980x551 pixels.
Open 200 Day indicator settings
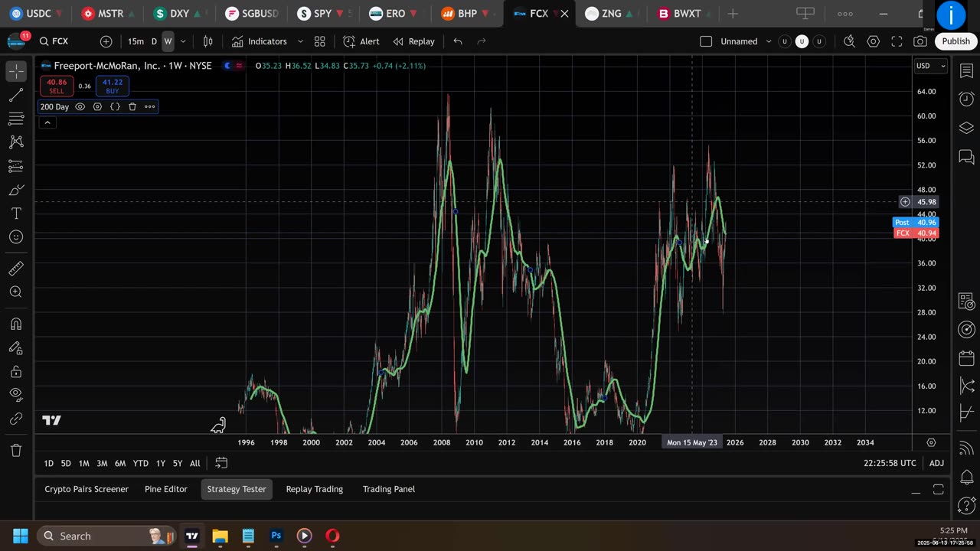click(97, 106)
